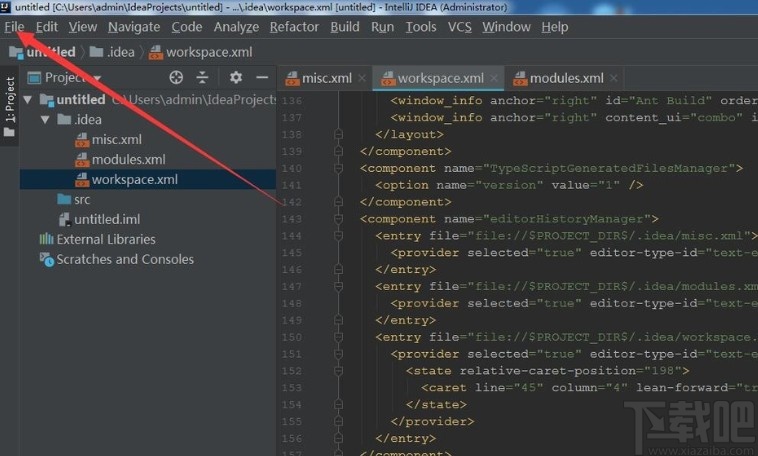Collapse the .idea folder arrow

tap(45, 119)
